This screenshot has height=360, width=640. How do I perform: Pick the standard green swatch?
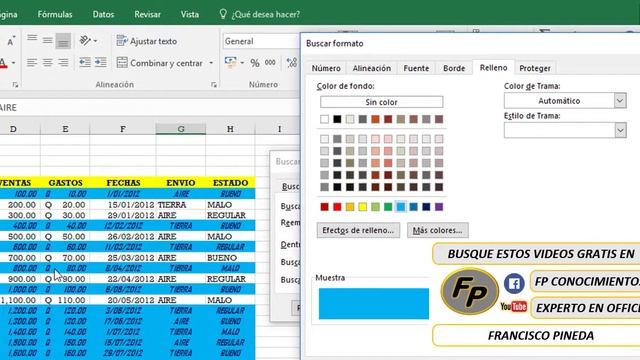[x=388, y=207]
